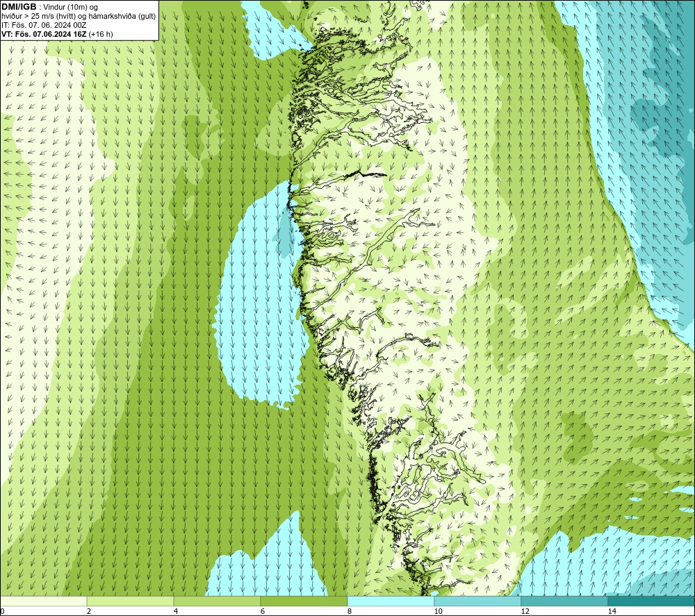Click the 10-12 m/s color legend segment
The image size is (695, 616).
pyautogui.click(x=478, y=601)
